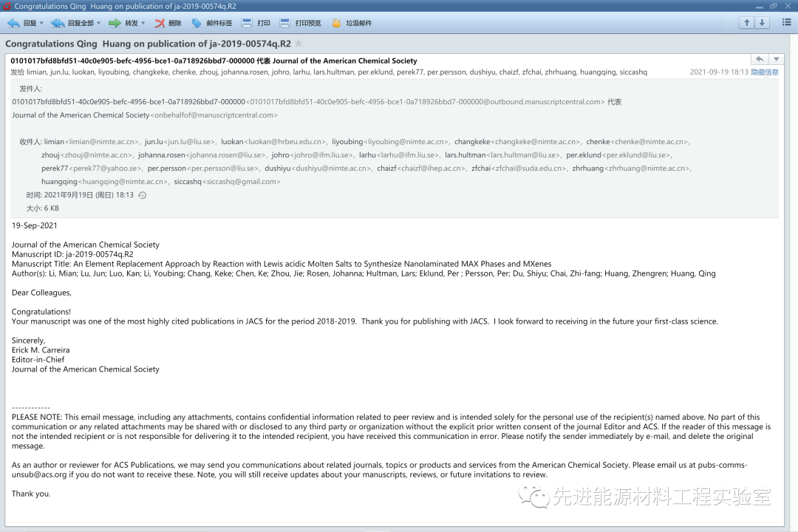Click the Erick M. Carreira signature name

click(41, 349)
